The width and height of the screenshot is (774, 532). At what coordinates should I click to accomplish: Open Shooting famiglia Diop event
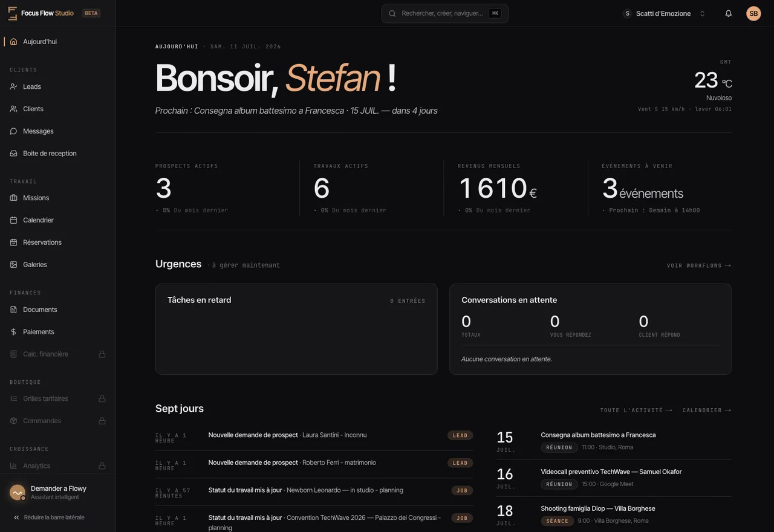614,514
